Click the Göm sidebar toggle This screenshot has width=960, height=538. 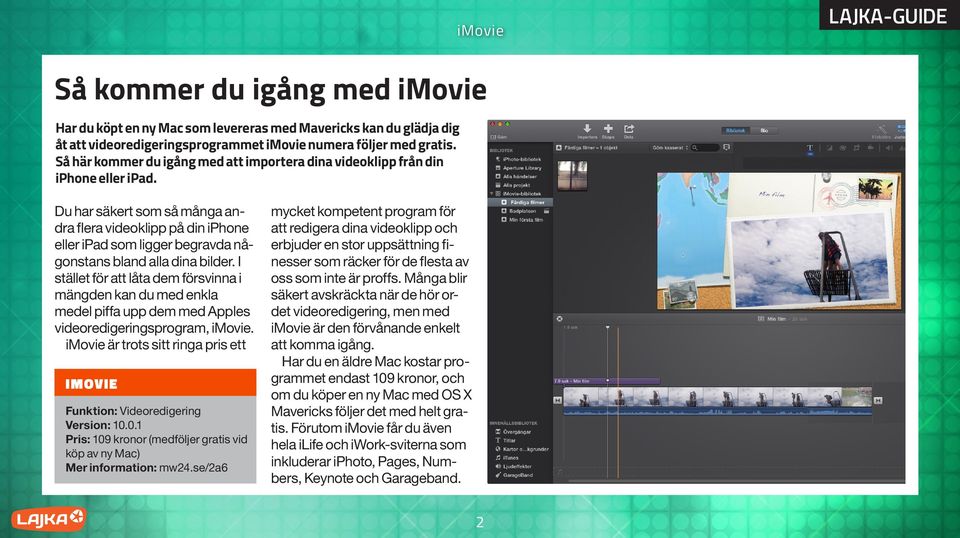coord(498,137)
